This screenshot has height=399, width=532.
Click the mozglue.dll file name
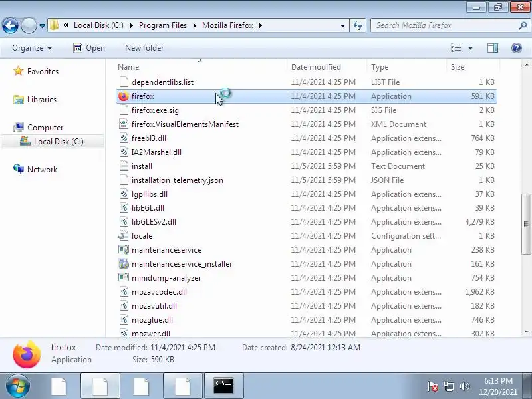pyautogui.click(x=152, y=320)
